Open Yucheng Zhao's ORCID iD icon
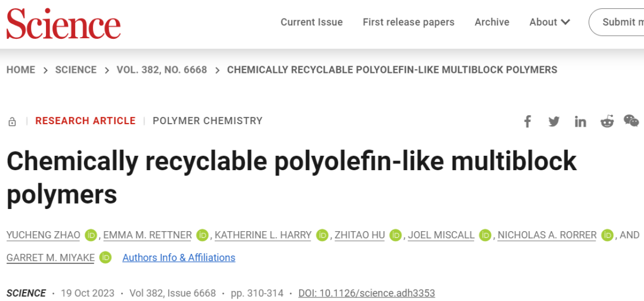 pos(91,235)
